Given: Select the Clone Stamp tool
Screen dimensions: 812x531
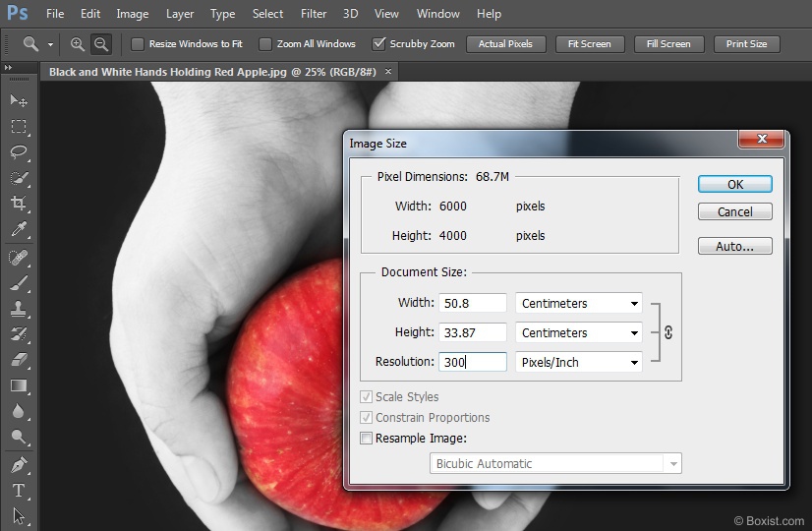Looking at the screenshot, I should tap(19, 309).
